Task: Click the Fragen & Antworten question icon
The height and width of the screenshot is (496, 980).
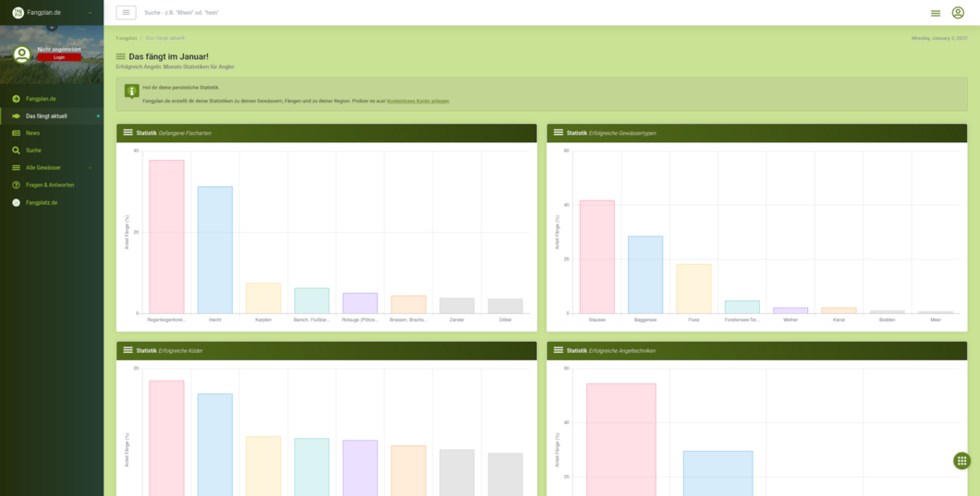Action: tap(15, 185)
